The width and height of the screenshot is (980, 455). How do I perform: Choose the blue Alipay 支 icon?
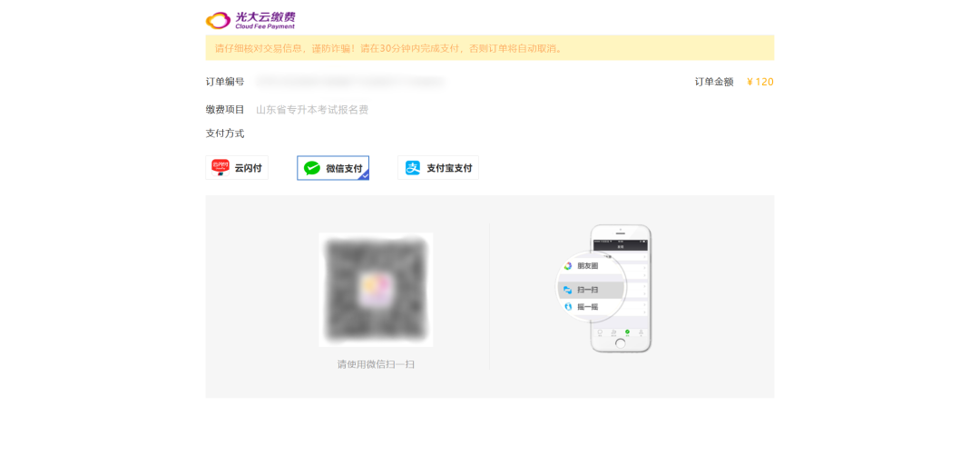[x=413, y=168]
